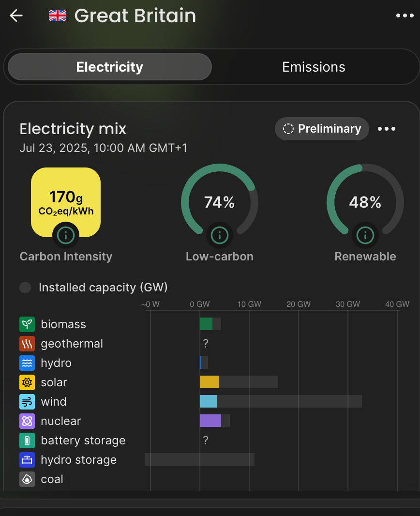Click the Great Britain flag icon
The image size is (420, 516).
[x=58, y=15]
